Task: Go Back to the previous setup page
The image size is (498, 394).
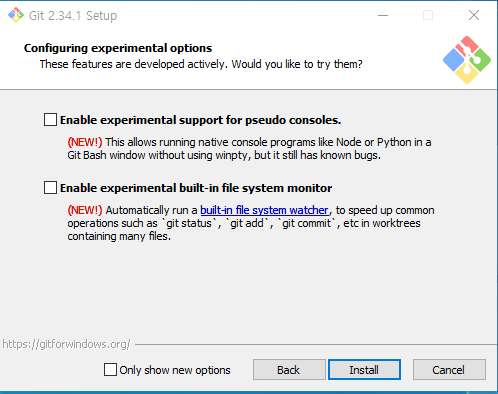Action: [289, 370]
